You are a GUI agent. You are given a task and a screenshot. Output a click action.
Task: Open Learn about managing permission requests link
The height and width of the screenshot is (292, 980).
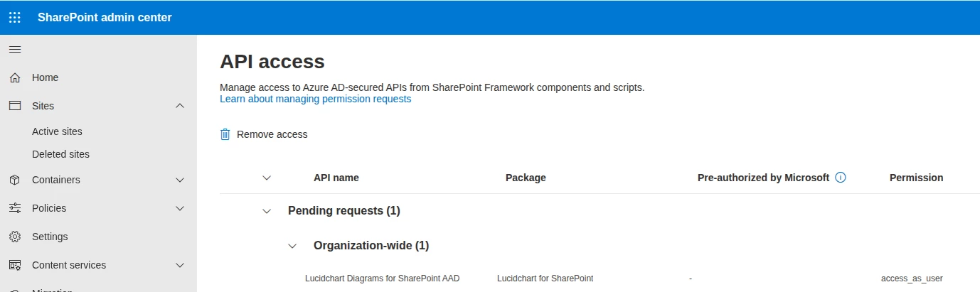pyautogui.click(x=315, y=99)
